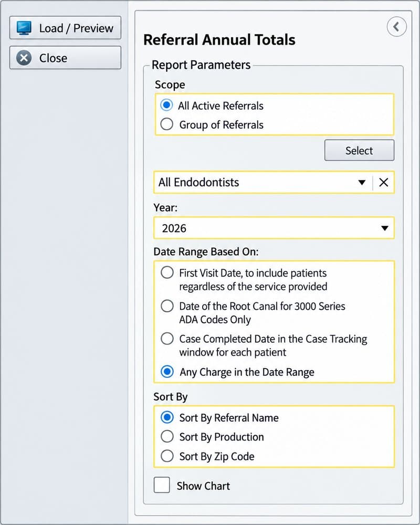Select All Active Referrals scope
420x525 pixels.
(x=167, y=105)
